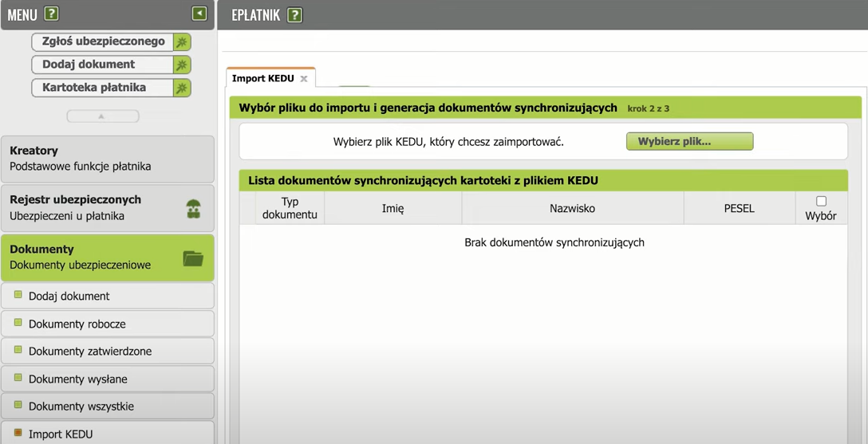Click star icon beside Dodaj dokument shortcut
Screen dimensions: 868x444
(182, 65)
